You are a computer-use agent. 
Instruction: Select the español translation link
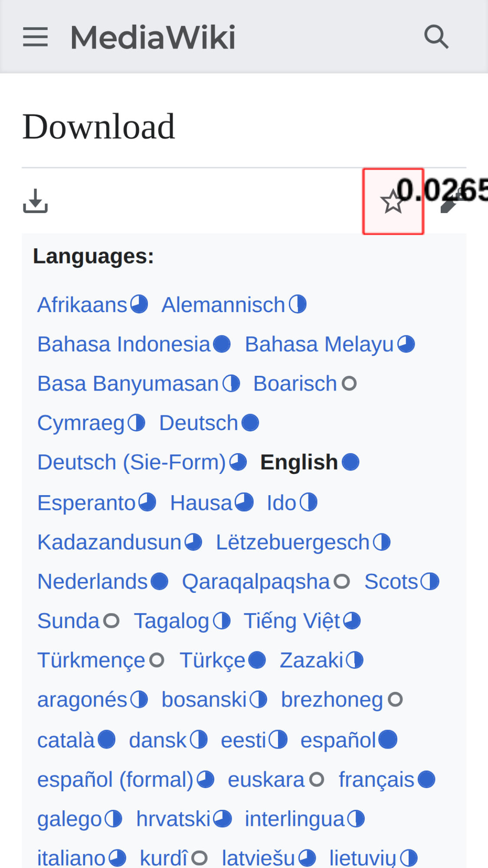tap(338, 740)
